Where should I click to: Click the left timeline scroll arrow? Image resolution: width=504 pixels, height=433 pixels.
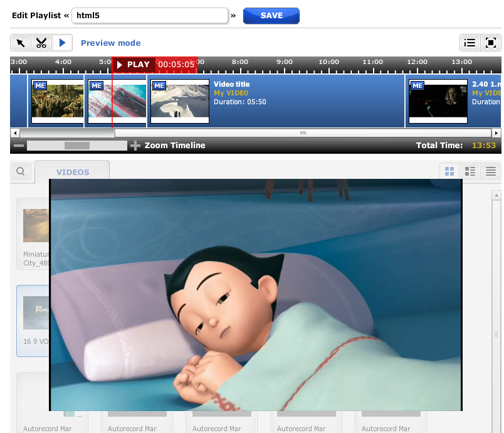click(15, 133)
